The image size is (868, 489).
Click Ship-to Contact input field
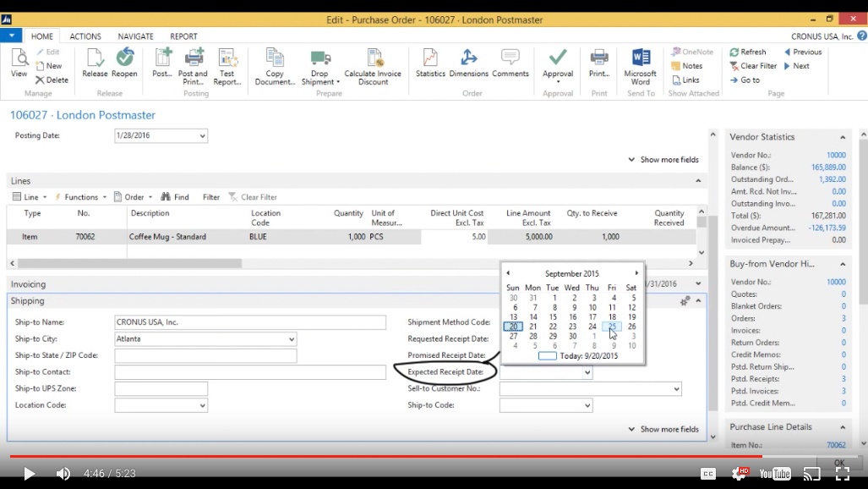250,372
